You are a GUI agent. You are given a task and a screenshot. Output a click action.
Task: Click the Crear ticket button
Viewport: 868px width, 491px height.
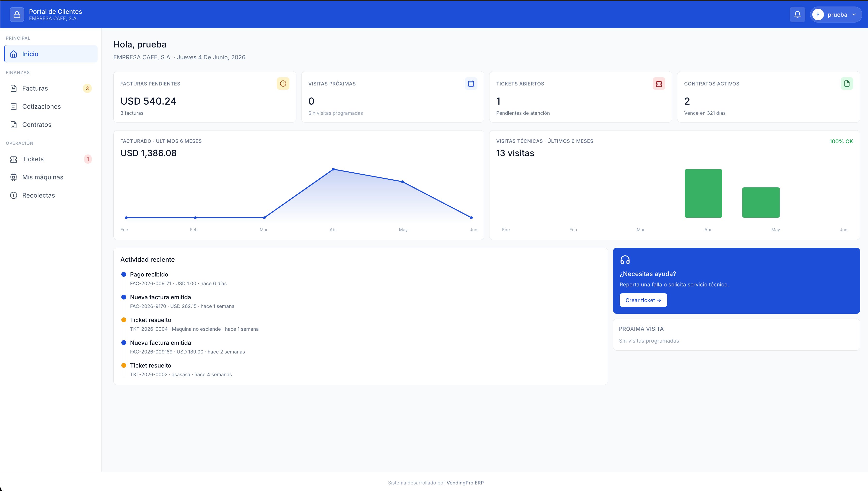click(x=643, y=300)
